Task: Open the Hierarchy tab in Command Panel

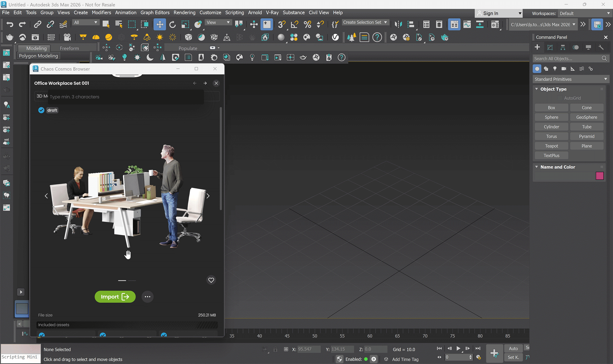Action: (x=563, y=47)
